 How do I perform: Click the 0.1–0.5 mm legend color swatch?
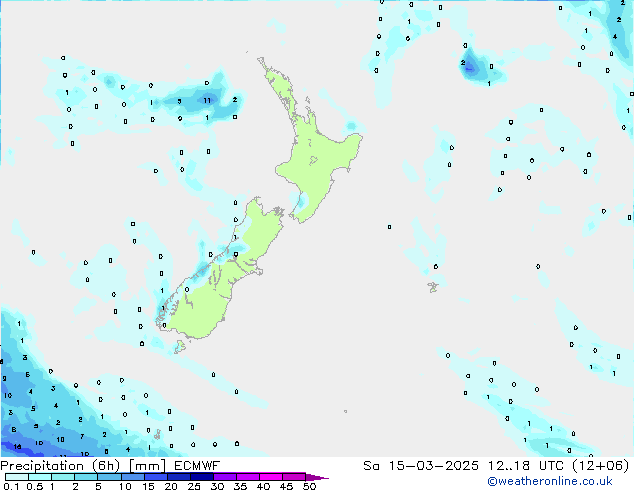[17, 477]
